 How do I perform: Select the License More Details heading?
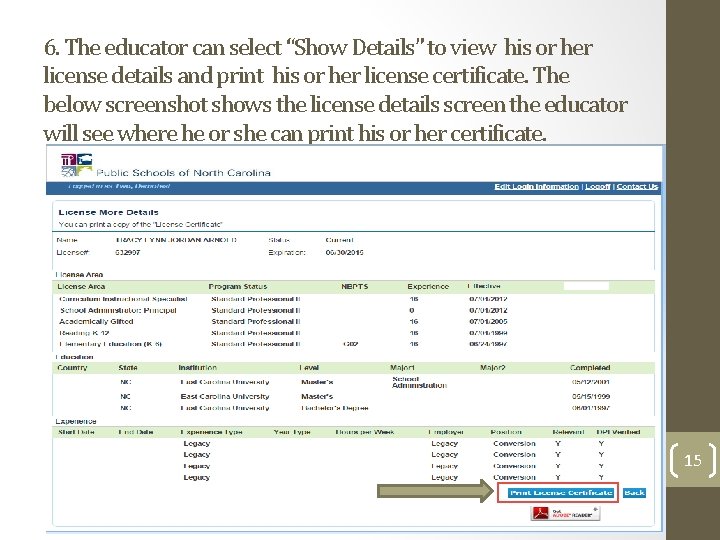click(108, 212)
